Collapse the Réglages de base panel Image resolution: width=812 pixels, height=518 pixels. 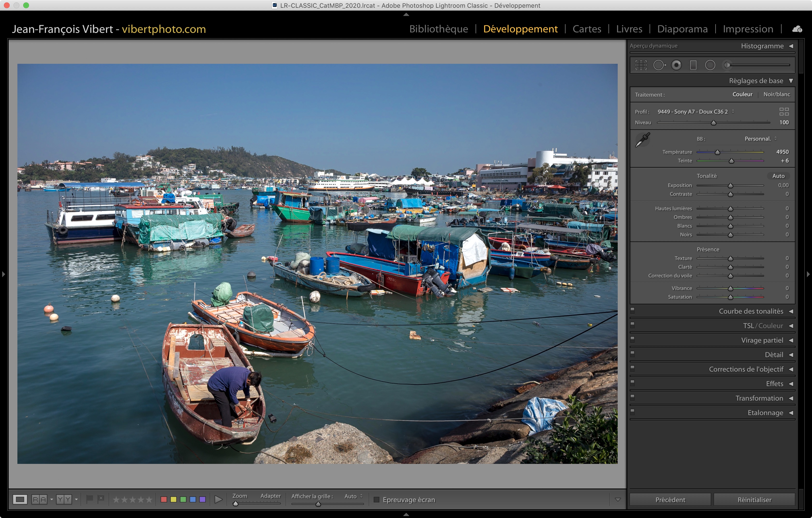[x=790, y=81]
